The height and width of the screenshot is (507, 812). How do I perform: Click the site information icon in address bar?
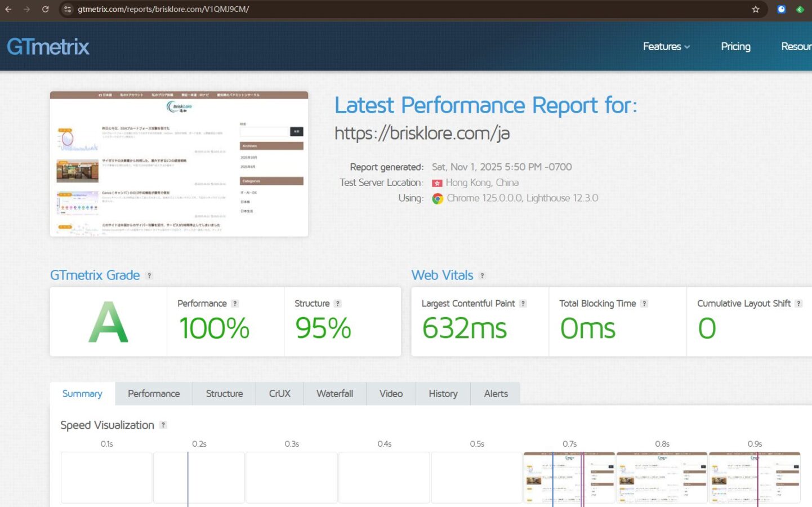click(x=68, y=9)
